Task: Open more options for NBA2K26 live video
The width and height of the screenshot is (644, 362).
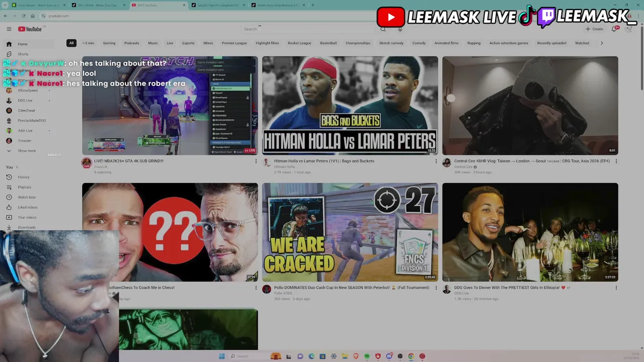Action: (256, 161)
